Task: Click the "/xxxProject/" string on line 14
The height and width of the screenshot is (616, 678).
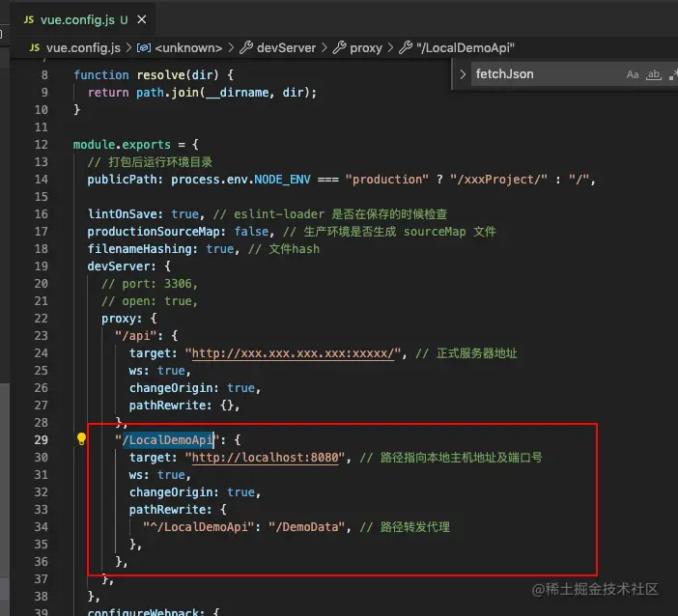Action: [x=498, y=180]
